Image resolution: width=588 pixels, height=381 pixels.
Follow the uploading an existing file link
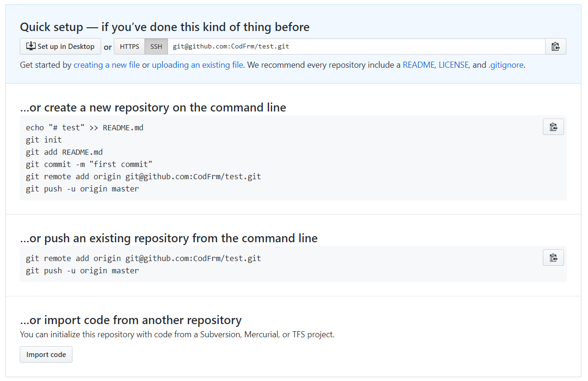click(197, 65)
